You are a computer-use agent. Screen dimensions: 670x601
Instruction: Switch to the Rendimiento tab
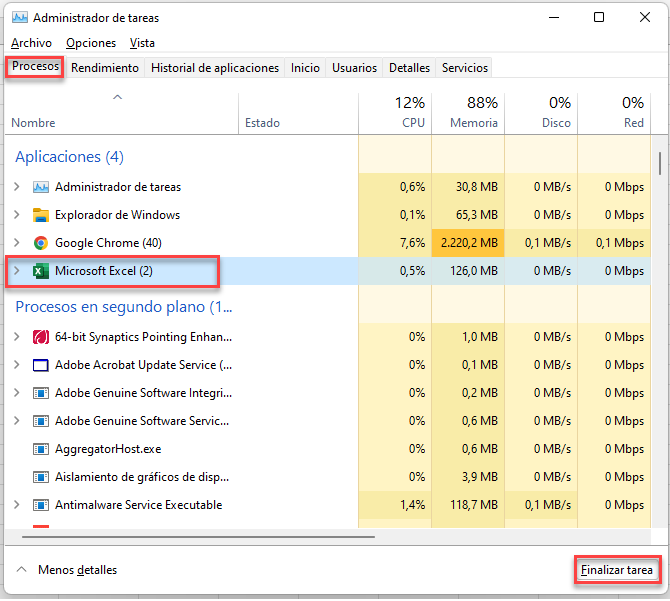pos(105,68)
